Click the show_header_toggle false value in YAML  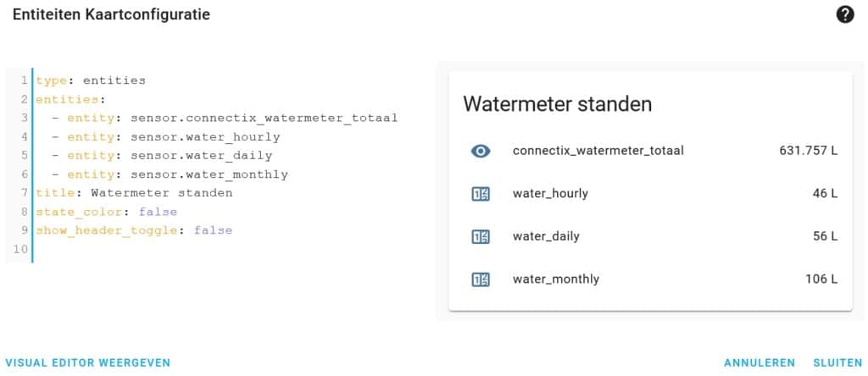click(213, 230)
